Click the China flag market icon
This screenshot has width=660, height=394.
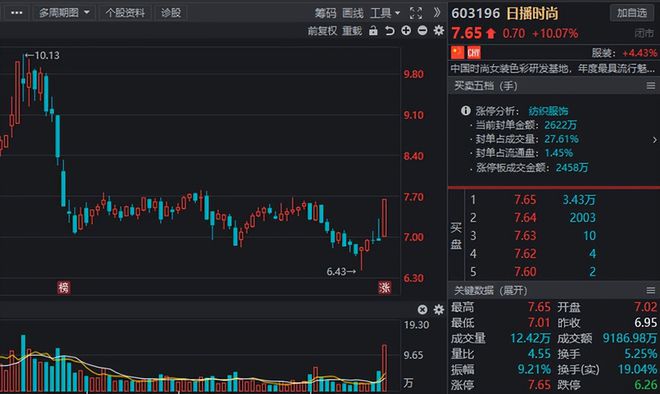click(458, 52)
